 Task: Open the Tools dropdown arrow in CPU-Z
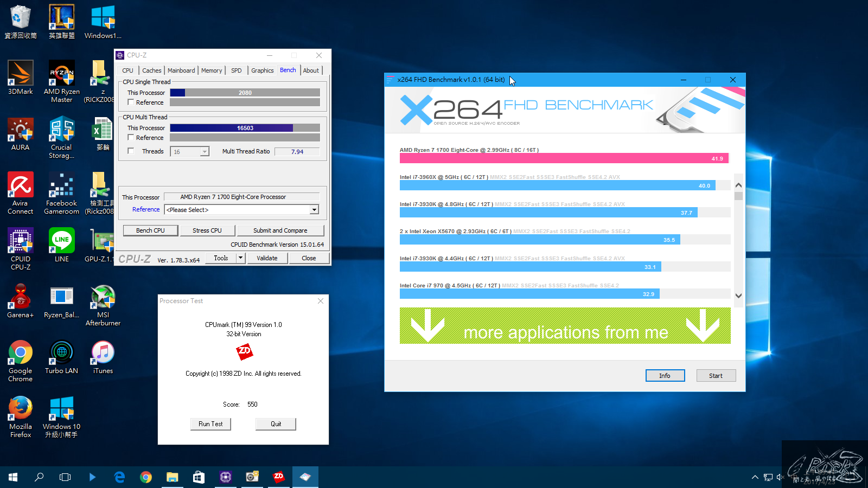(241, 258)
